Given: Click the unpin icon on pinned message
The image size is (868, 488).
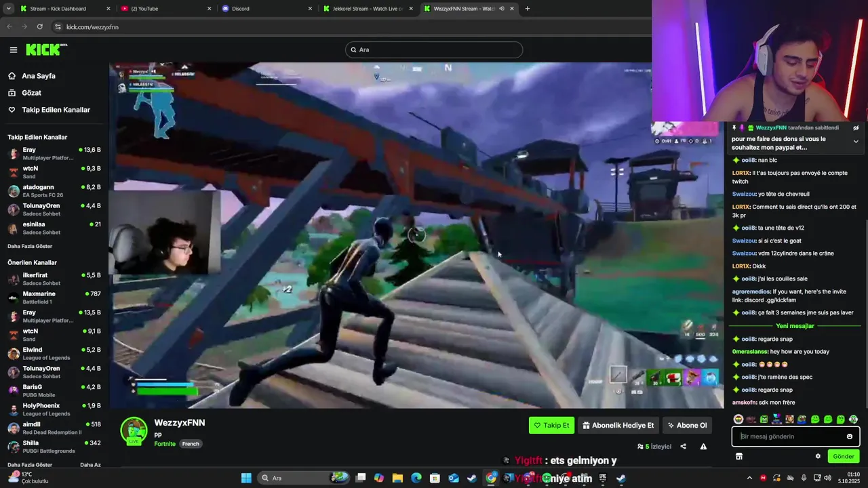Looking at the screenshot, I should (856, 127).
